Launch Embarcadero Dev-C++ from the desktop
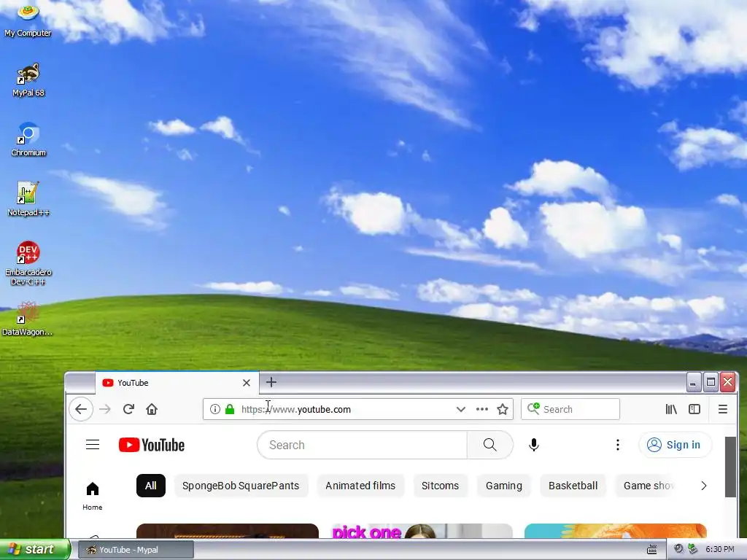 point(28,262)
